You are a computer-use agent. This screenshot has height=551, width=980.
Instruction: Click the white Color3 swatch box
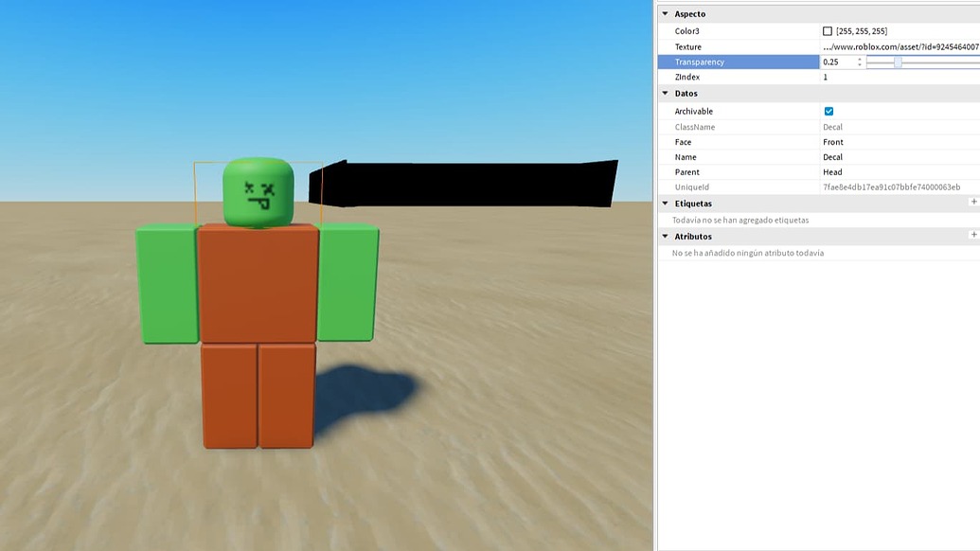829,30
